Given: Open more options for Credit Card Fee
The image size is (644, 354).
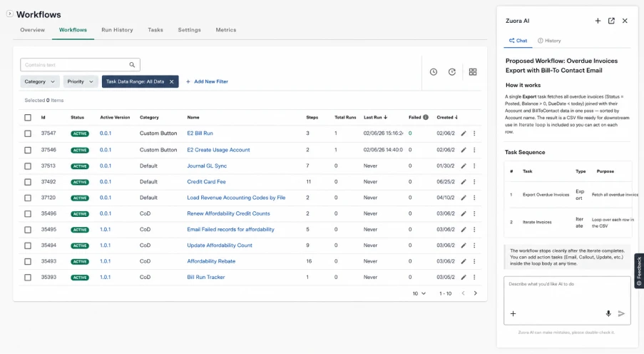Looking at the screenshot, I should pos(474,182).
